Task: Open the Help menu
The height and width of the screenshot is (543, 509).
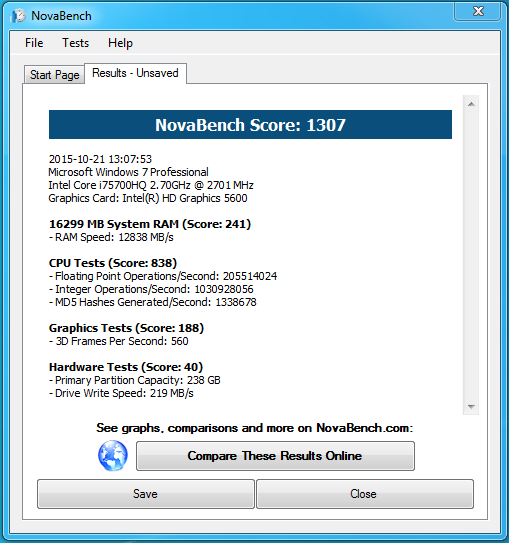Action: pos(120,43)
